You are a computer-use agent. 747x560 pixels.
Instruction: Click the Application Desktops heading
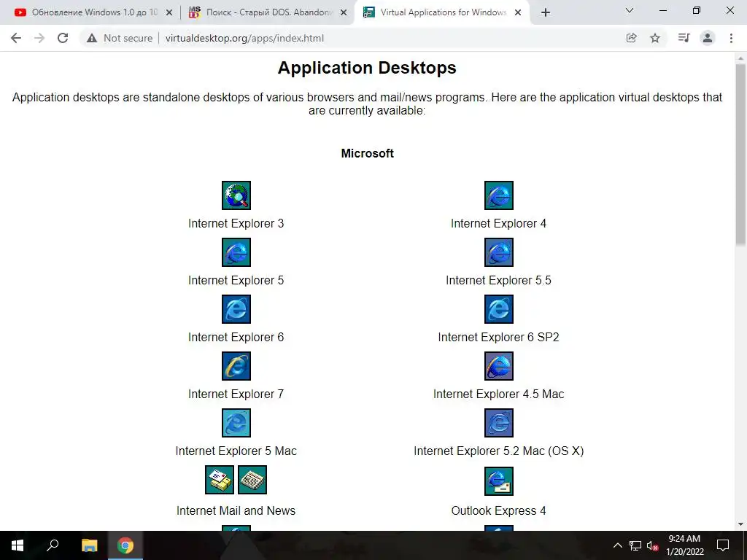point(367,68)
